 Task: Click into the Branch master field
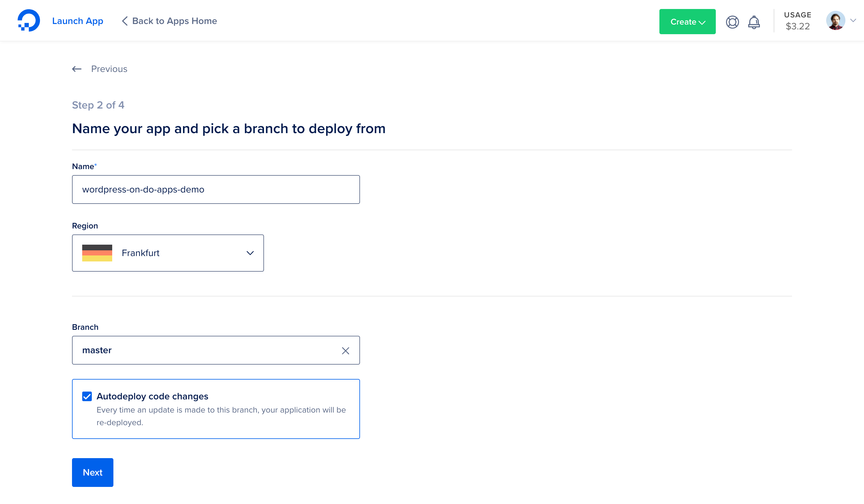coord(206,350)
